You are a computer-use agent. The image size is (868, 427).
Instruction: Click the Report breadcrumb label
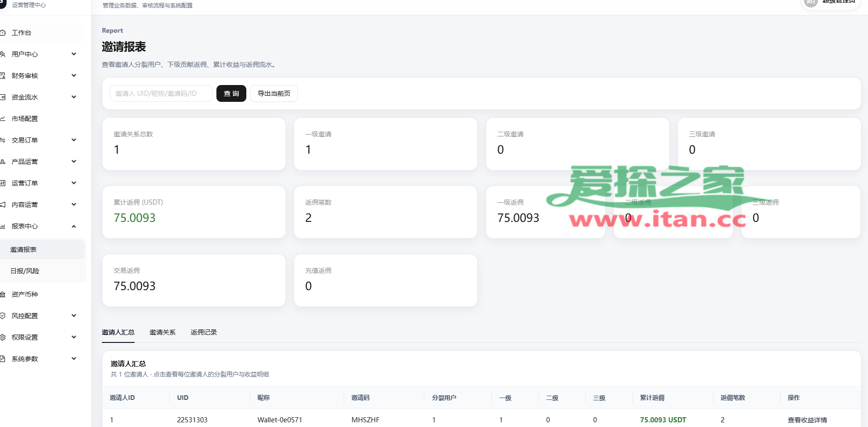click(113, 30)
